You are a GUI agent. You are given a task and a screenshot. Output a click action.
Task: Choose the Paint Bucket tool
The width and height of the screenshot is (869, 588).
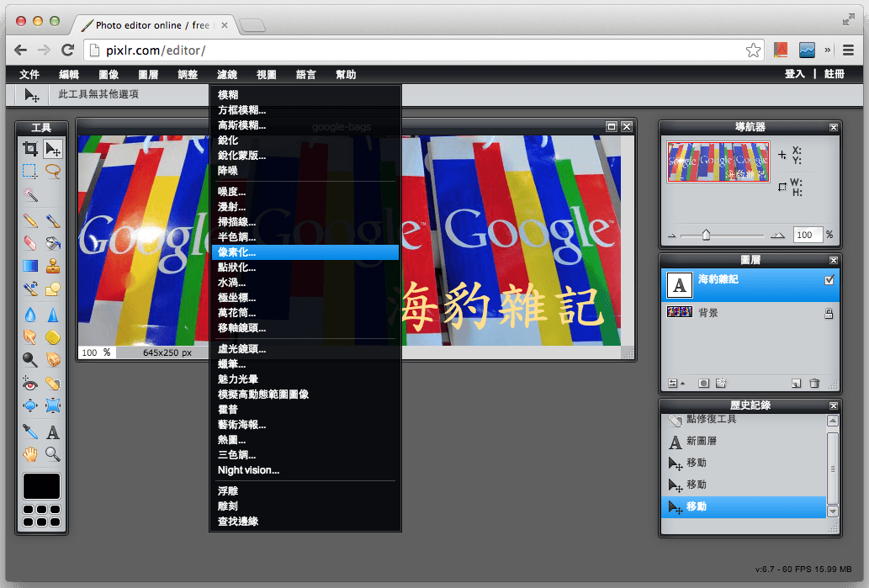pos(53,244)
